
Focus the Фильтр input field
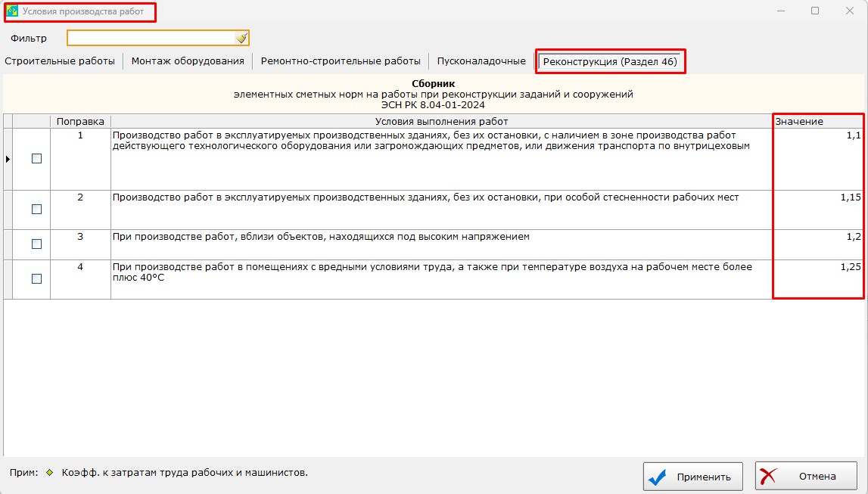pos(151,38)
